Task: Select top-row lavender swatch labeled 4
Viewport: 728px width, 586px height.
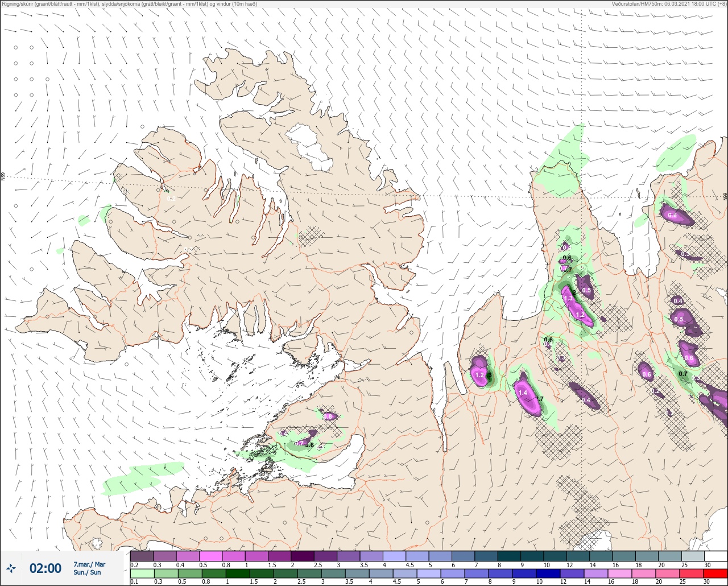Action: click(394, 556)
